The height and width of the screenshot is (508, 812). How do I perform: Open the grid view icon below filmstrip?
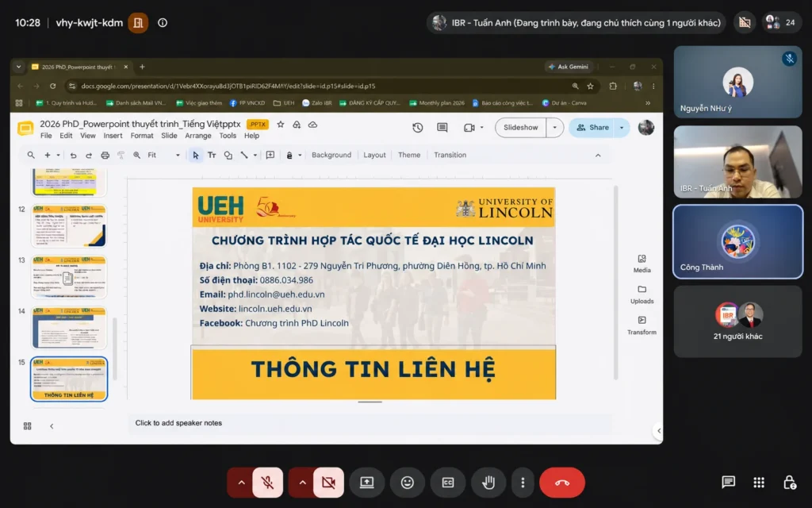click(x=28, y=426)
